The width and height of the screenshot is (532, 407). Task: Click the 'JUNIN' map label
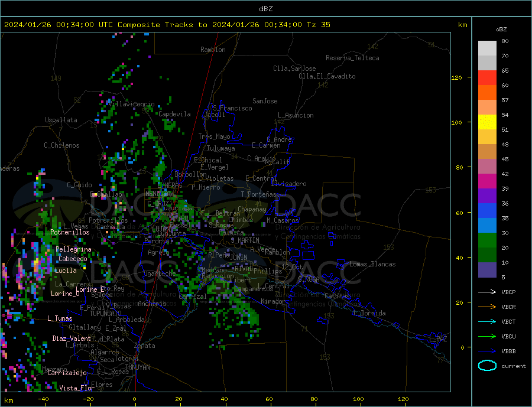239,258
